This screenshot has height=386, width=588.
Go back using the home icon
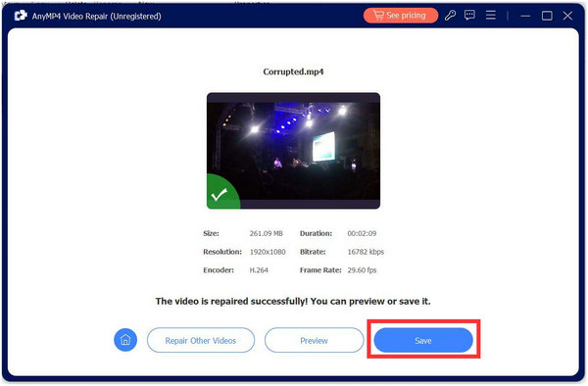coord(125,340)
